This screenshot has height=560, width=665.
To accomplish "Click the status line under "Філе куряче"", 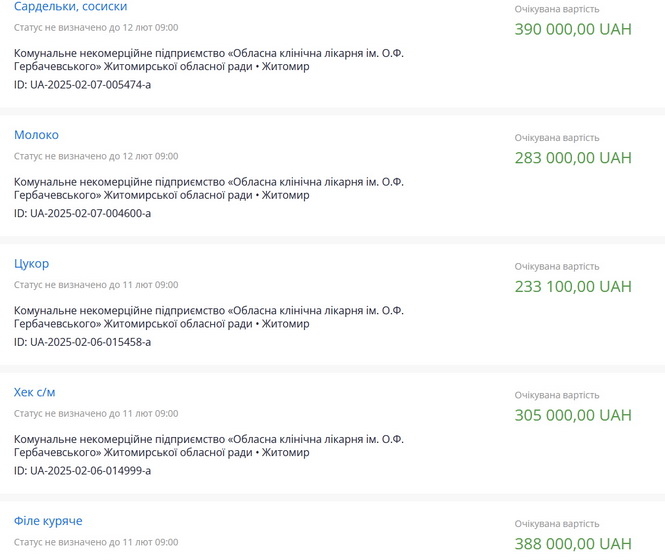I will (x=96, y=542).
